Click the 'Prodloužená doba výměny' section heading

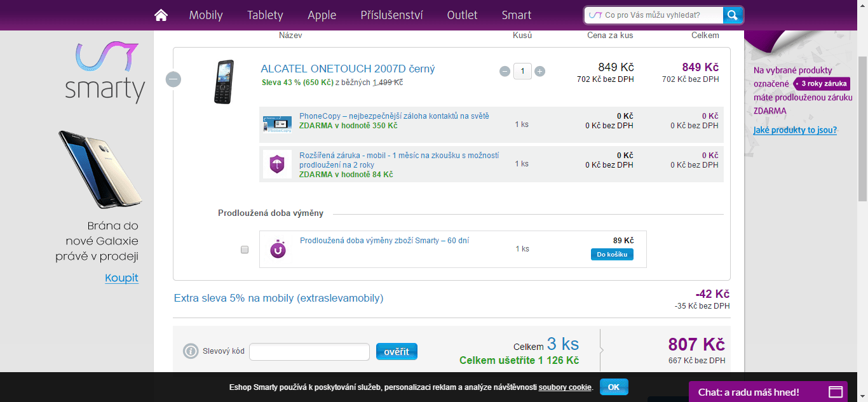(x=271, y=213)
